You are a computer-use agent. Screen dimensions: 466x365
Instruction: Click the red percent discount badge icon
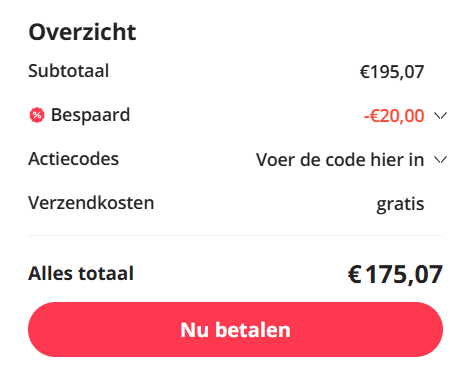point(37,115)
